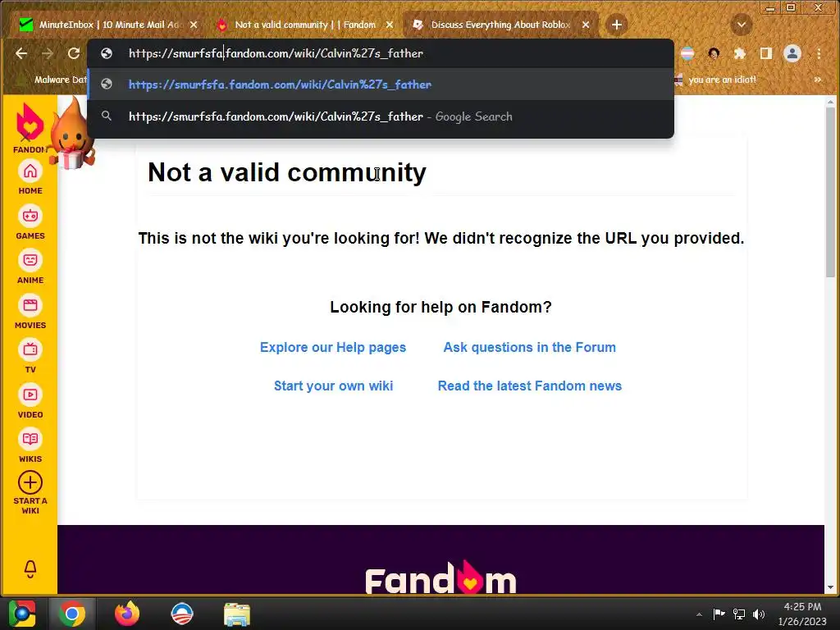Close the MinuteInbox tab

pos(194,25)
